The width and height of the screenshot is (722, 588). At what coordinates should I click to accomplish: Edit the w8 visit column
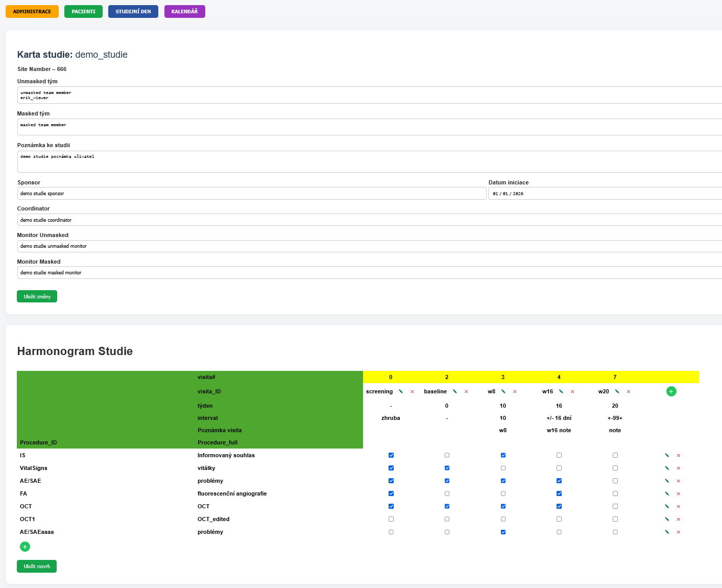(503, 391)
